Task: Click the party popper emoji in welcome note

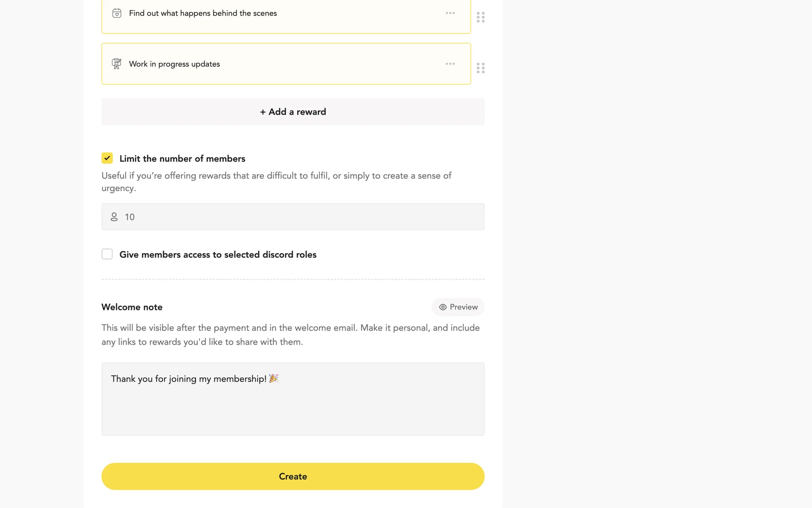Action: click(274, 378)
